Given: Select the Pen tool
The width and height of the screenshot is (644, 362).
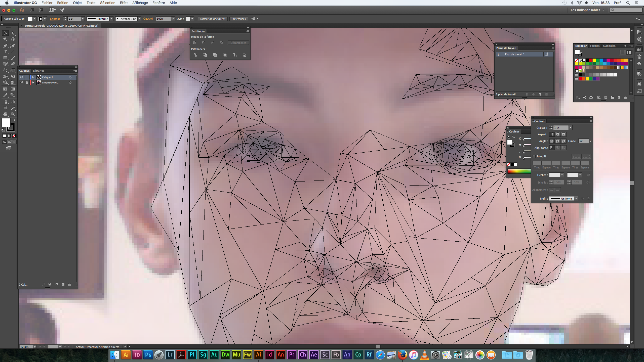Looking at the screenshot, I should click(5, 46).
